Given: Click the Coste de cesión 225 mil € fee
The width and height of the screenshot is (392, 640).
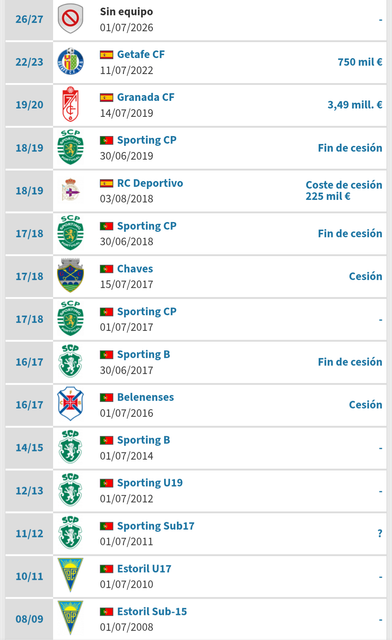Looking at the screenshot, I should 344,191.
